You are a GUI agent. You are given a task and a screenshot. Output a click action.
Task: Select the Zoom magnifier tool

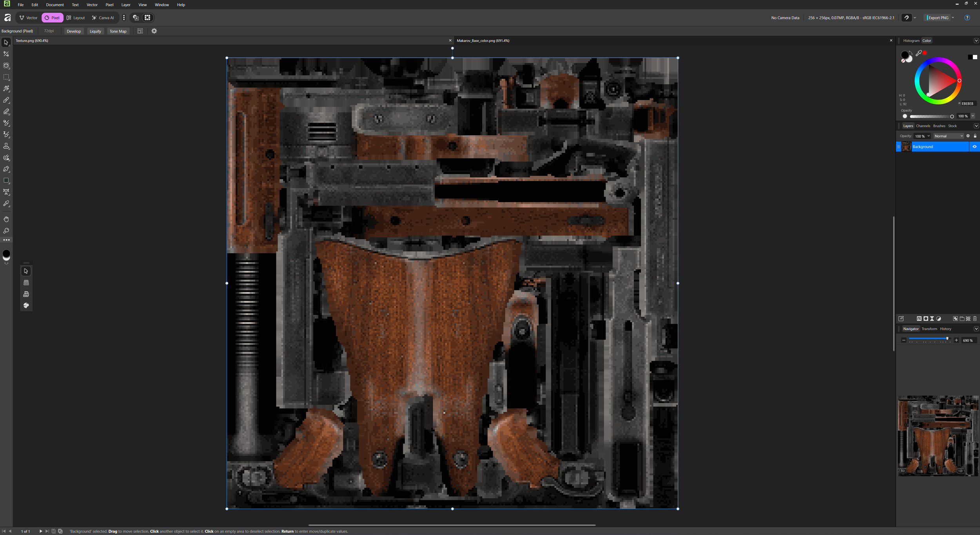pyautogui.click(x=6, y=231)
